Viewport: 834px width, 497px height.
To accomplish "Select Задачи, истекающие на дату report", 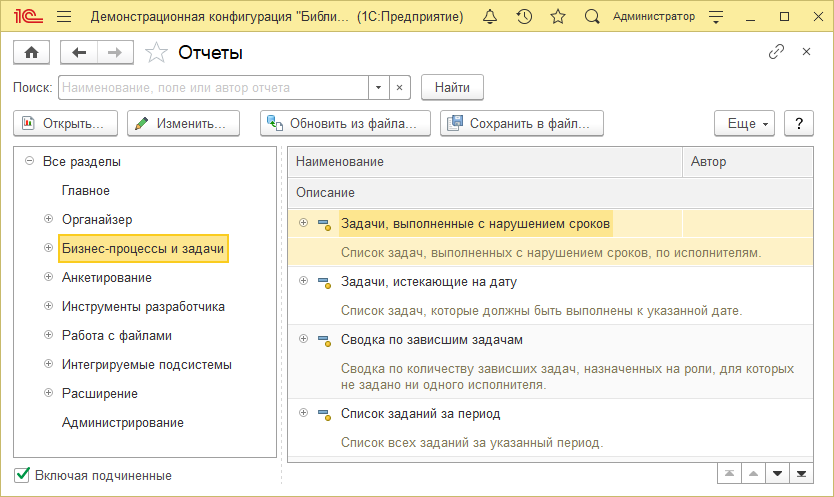I will pos(429,281).
